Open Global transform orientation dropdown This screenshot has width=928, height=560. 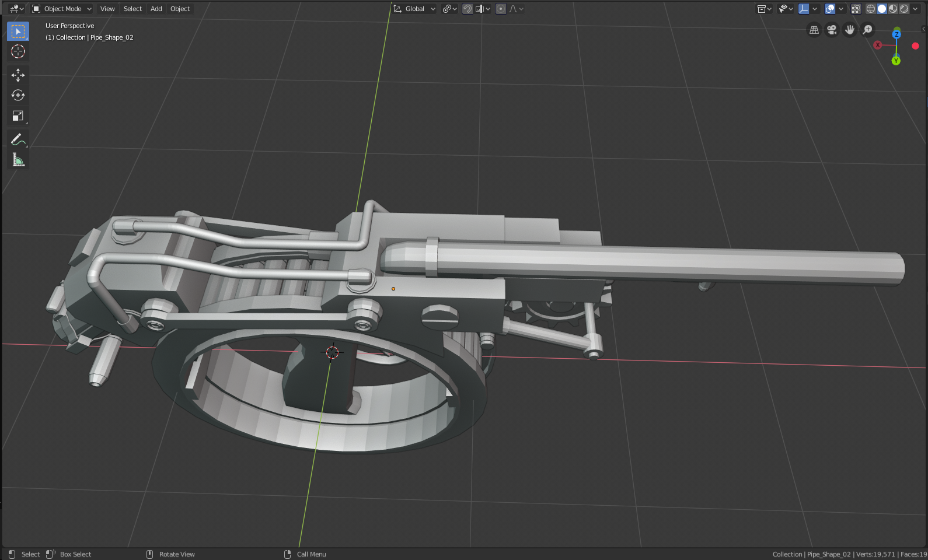click(414, 9)
